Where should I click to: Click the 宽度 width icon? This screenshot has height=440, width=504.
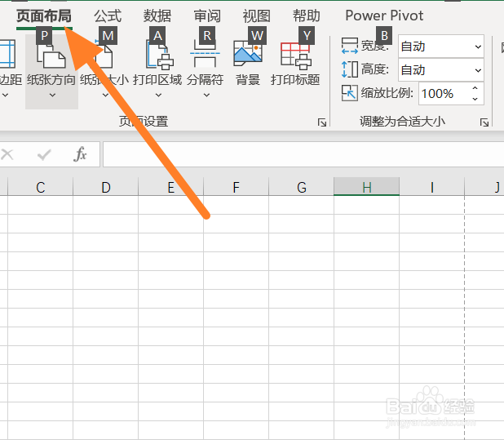click(x=349, y=46)
